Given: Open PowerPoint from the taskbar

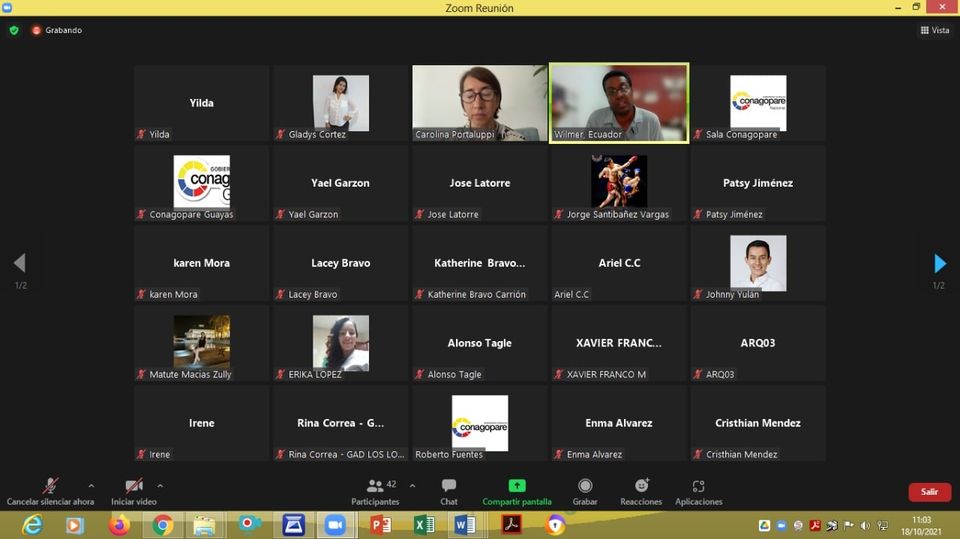Looking at the screenshot, I should 380,524.
